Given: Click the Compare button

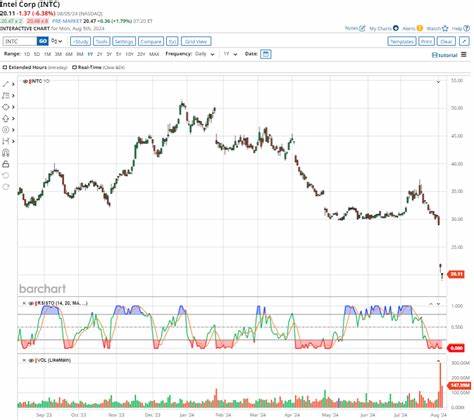Looking at the screenshot, I should (x=151, y=41).
